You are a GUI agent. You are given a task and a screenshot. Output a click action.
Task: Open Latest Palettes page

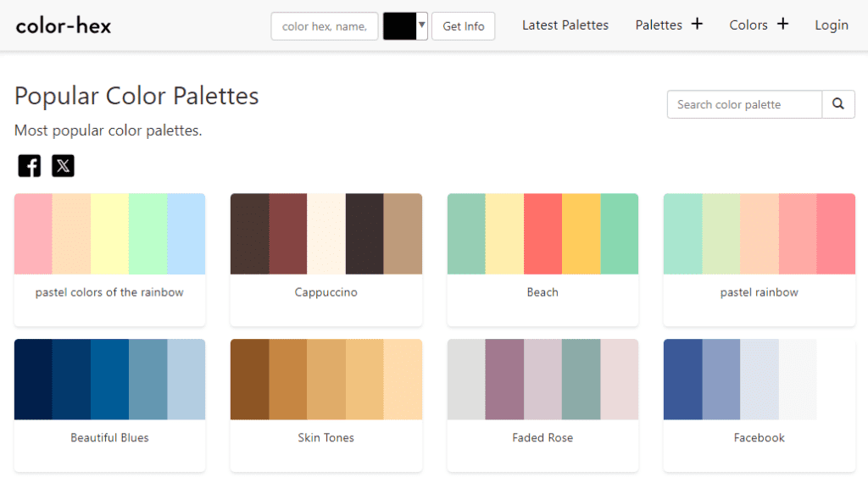(565, 25)
